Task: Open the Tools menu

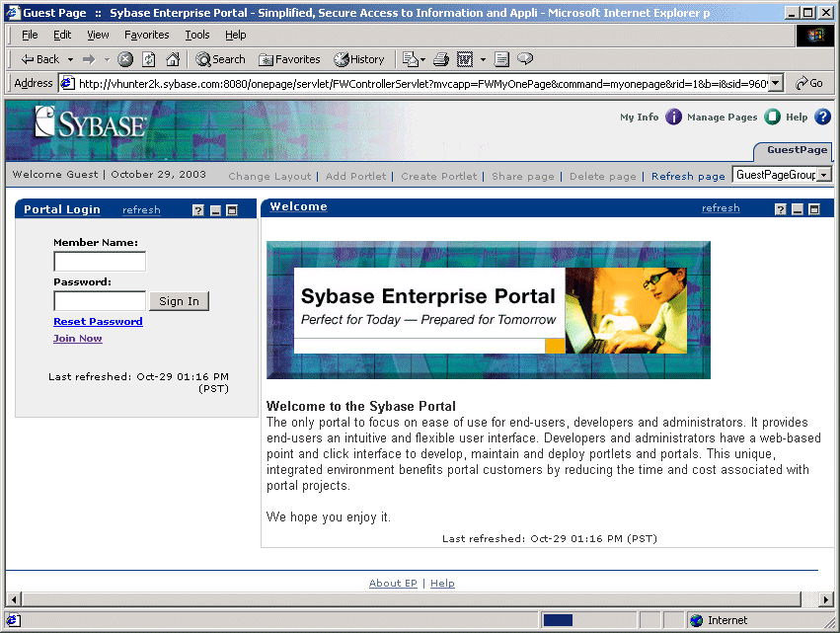Action: (197, 35)
